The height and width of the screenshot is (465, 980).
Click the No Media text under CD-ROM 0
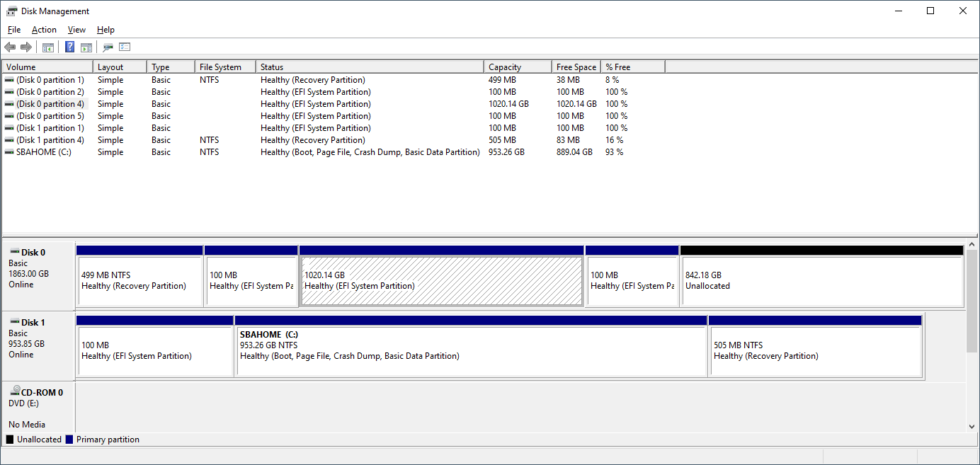point(27,425)
